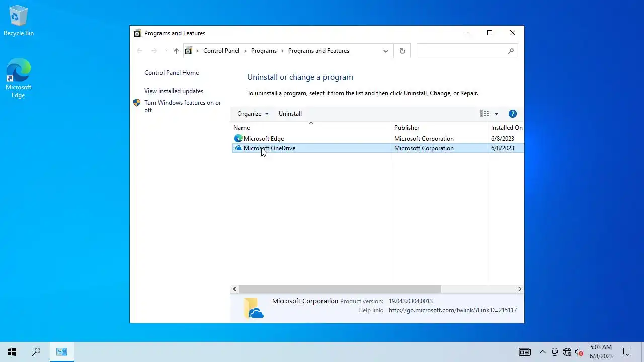Click Edge's Microsoft Corporation publisher cell

pyautogui.click(x=424, y=139)
